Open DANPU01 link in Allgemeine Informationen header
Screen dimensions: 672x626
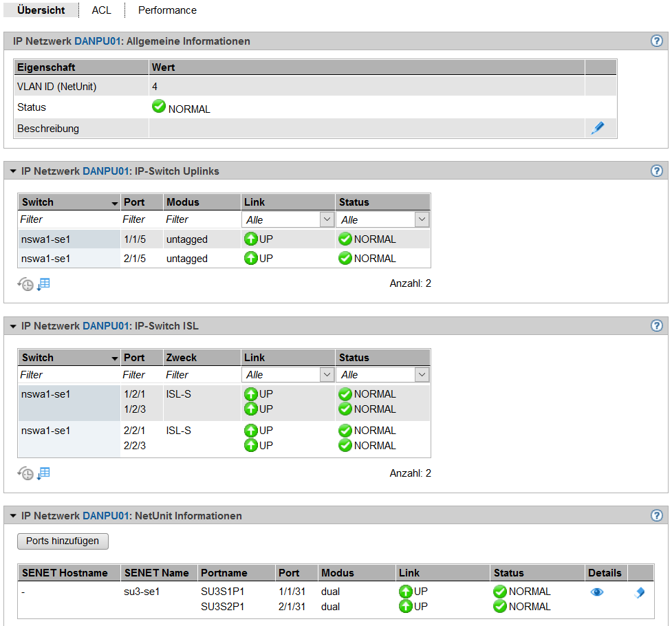97,41
